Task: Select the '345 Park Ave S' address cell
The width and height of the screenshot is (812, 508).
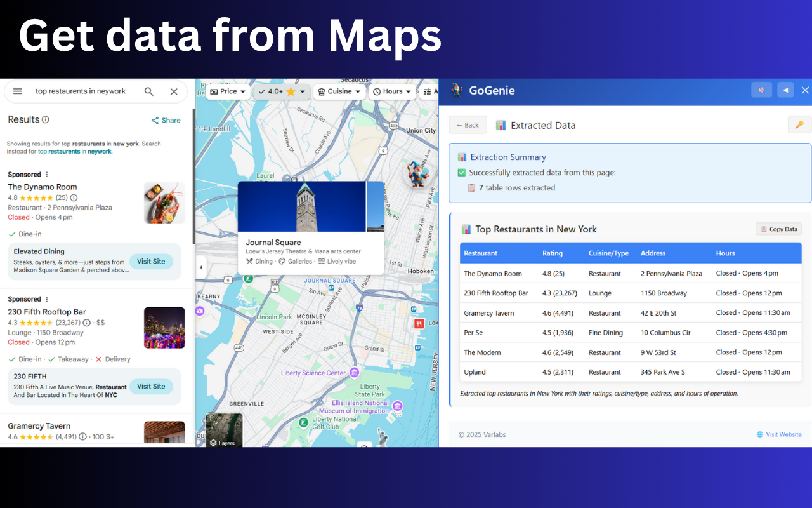Action: pos(663,372)
